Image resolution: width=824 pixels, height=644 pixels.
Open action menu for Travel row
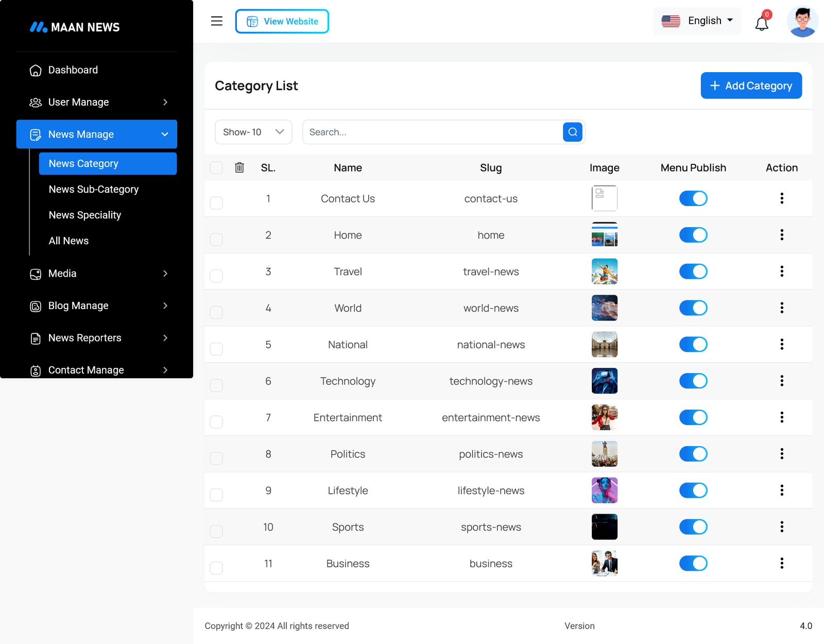(781, 272)
